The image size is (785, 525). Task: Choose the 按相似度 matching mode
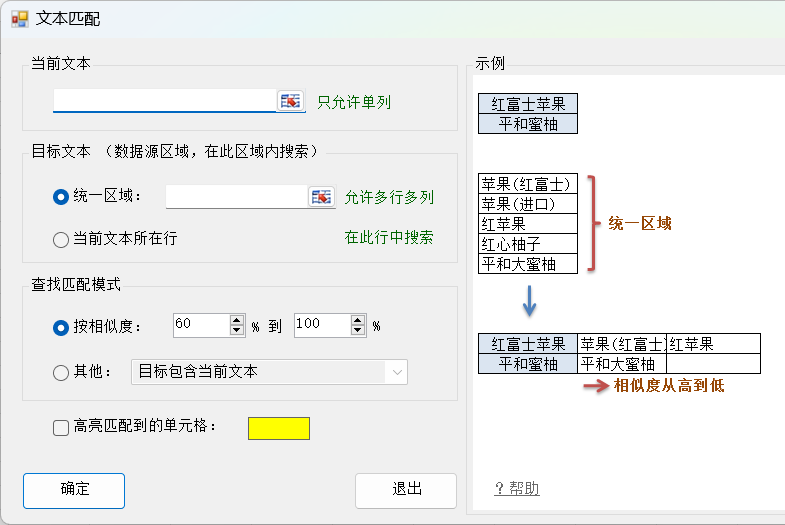click(60, 326)
